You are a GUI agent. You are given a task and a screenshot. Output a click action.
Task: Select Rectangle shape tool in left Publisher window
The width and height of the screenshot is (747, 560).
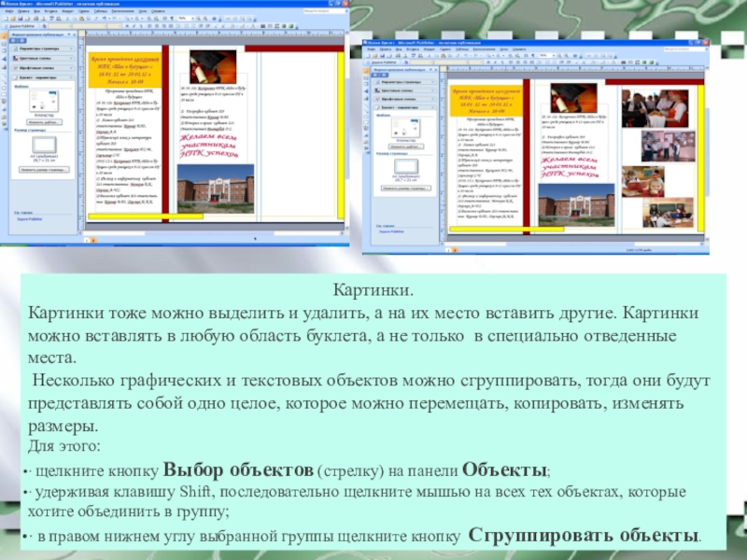(5, 95)
